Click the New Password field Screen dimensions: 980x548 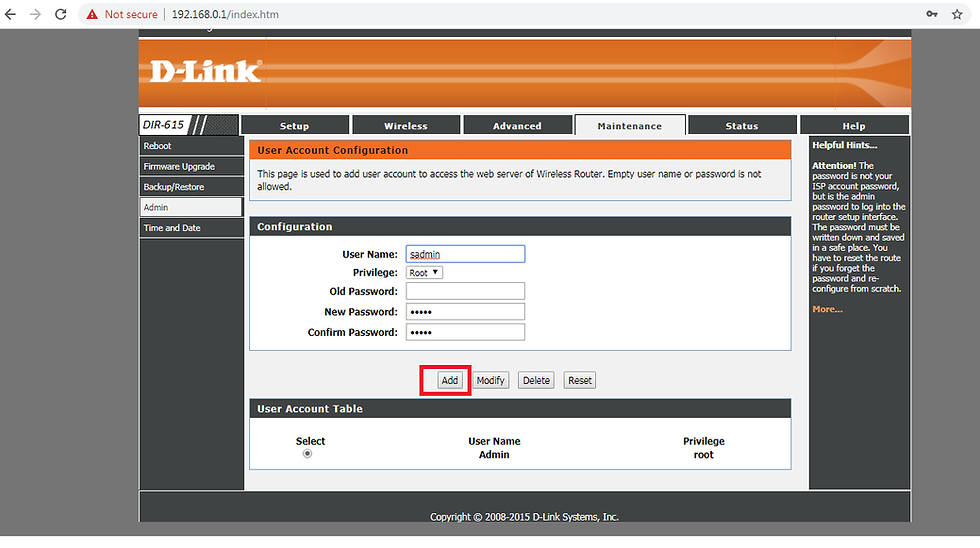pos(465,312)
